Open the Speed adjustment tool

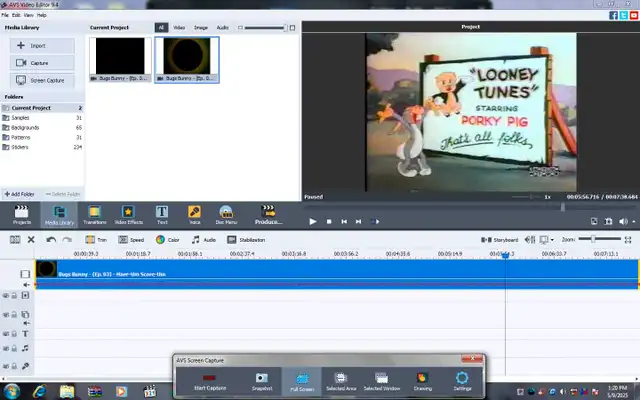(131, 240)
